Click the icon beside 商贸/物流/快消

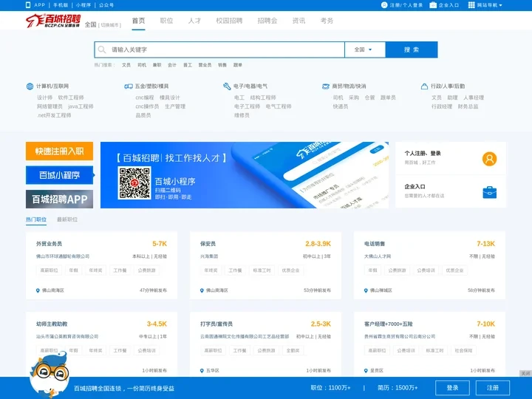[326, 86]
